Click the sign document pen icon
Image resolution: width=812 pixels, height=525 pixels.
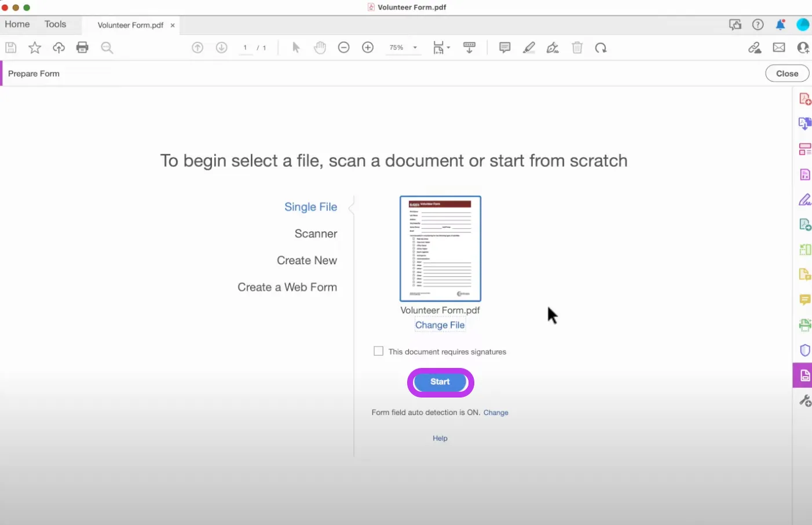[x=553, y=48]
